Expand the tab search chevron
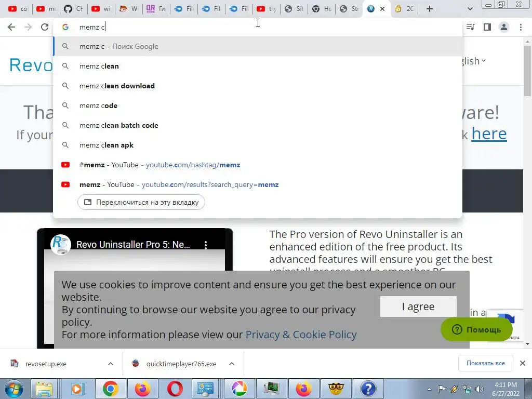Viewport: 532px width, 399px height. [x=470, y=9]
